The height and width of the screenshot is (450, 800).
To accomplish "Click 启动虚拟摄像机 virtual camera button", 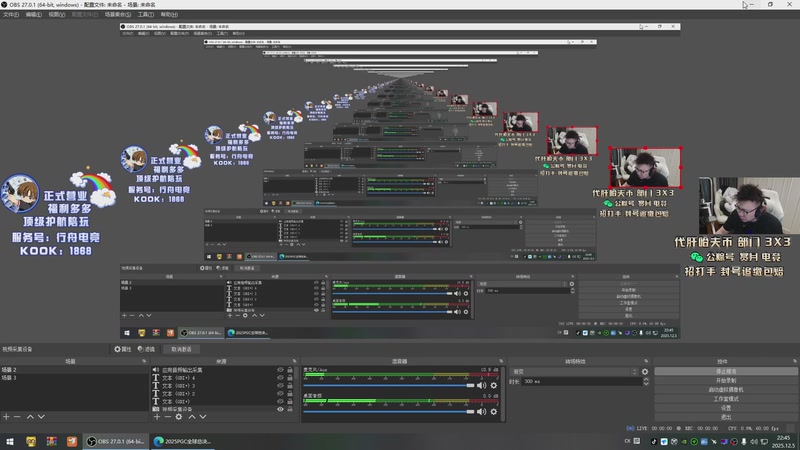I will point(726,390).
